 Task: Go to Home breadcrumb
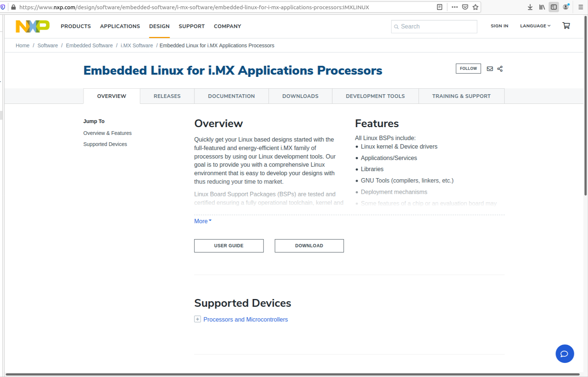click(23, 45)
